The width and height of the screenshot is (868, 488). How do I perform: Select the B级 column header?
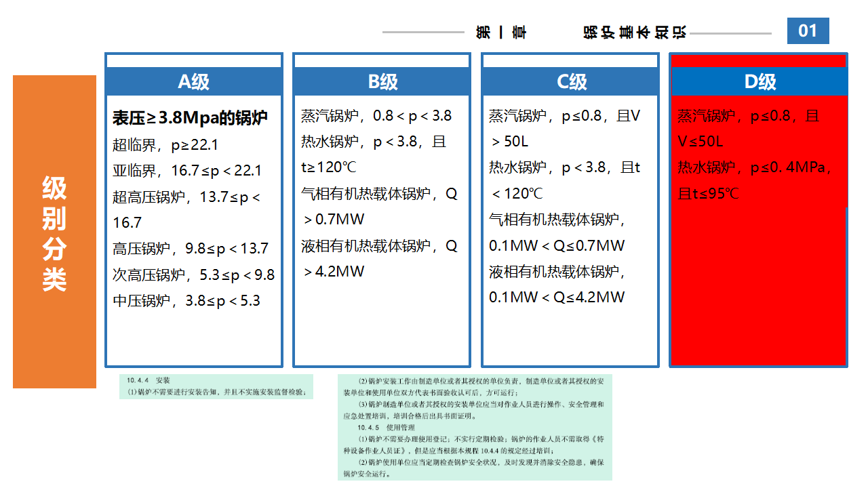click(382, 81)
